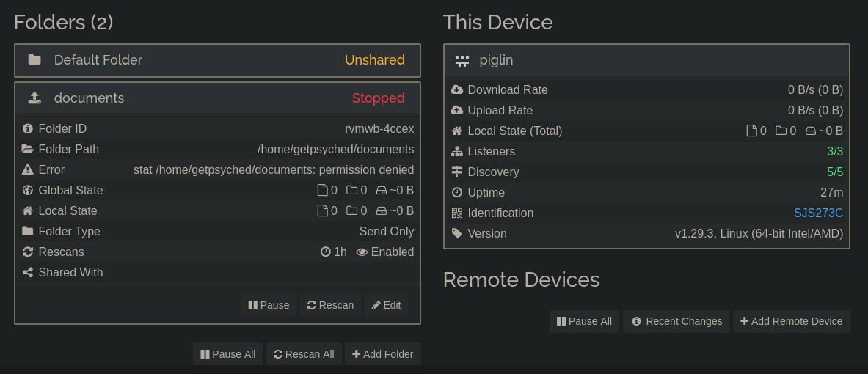Pause the documents folder
868x374 pixels.
[x=269, y=305]
